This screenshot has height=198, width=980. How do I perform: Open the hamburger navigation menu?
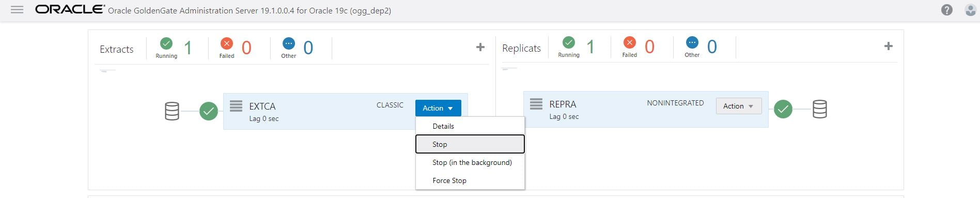tap(17, 10)
